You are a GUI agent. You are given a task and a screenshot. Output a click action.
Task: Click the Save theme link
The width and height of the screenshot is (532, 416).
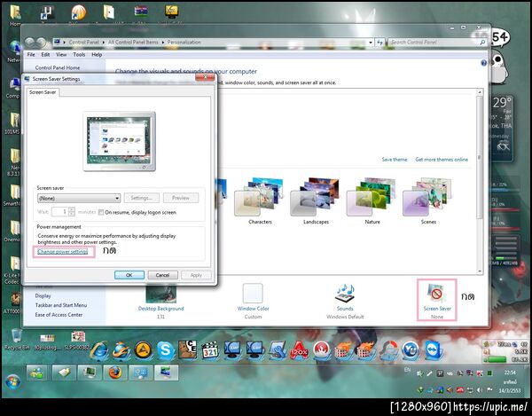point(395,160)
